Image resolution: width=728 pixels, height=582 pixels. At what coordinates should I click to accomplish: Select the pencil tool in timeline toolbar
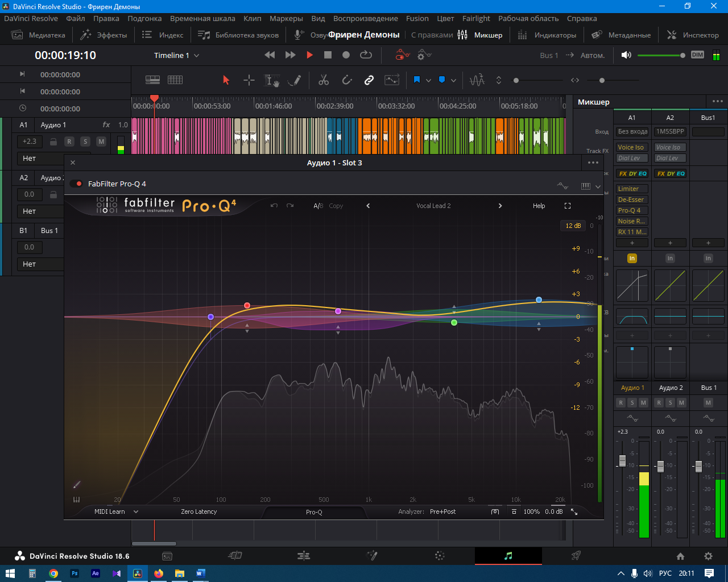point(295,80)
